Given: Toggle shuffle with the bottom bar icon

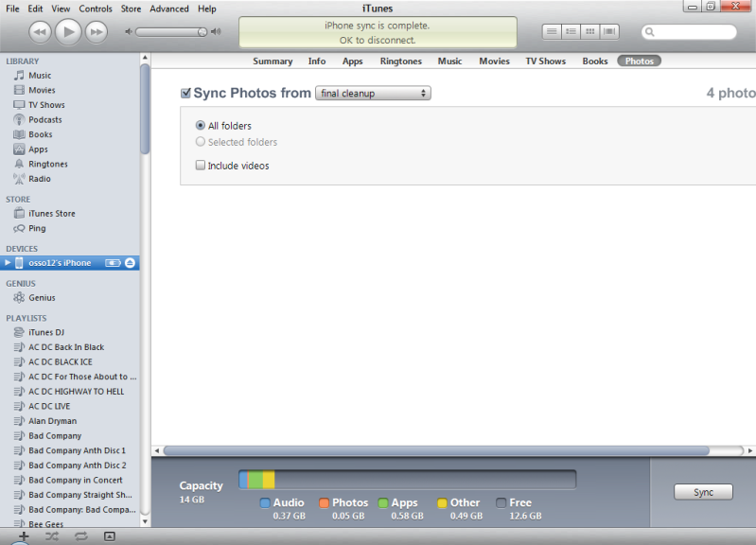Looking at the screenshot, I should pos(52,536).
